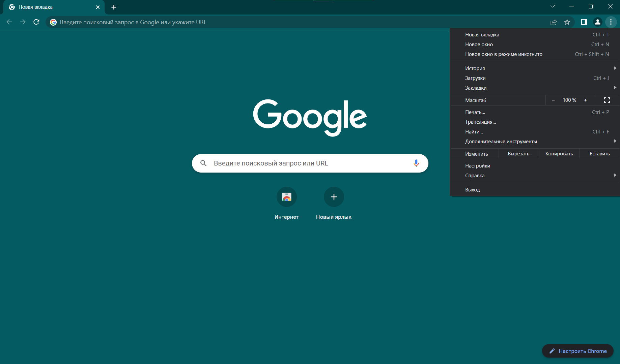
Task: Click the share page icon
Action: 554,22
